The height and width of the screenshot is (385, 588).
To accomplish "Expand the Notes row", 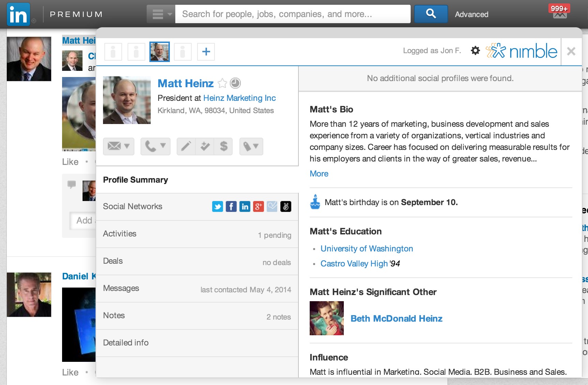I will (x=197, y=316).
